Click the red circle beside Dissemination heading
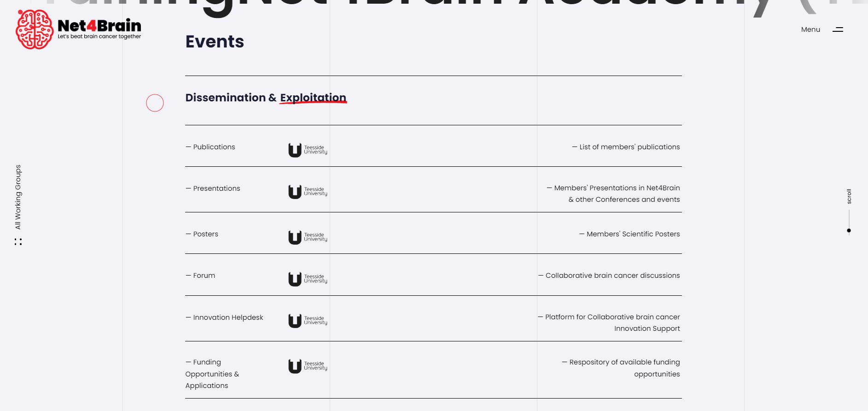This screenshot has height=411, width=868. coord(155,103)
